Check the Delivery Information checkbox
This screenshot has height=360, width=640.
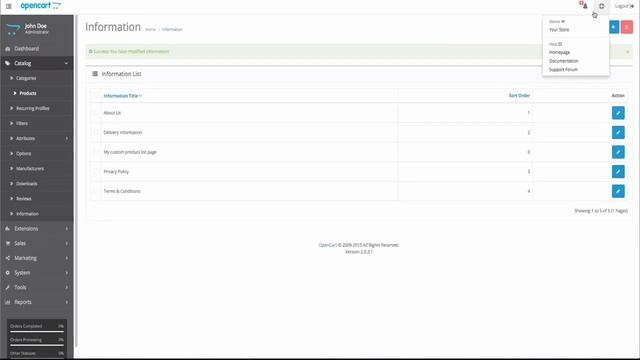click(x=96, y=132)
